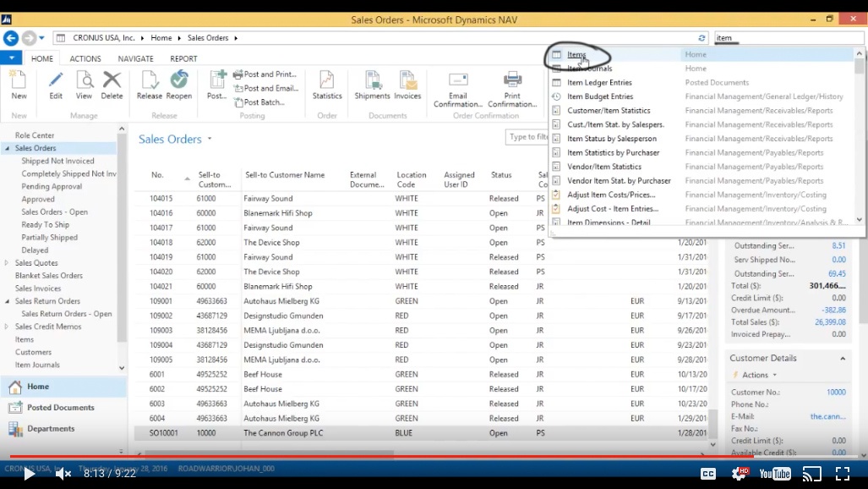The height and width of the screenshot is (489, 868).
Task: Select order row 109001 Autohaus Mielberg KG
Action: point(421,301)
